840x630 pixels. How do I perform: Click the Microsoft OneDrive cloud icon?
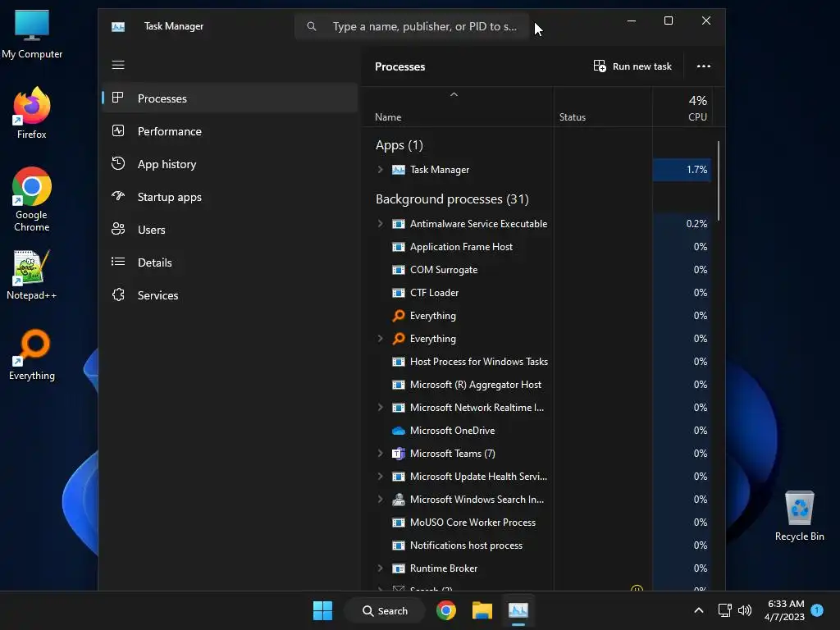click(x=398, y=430)
